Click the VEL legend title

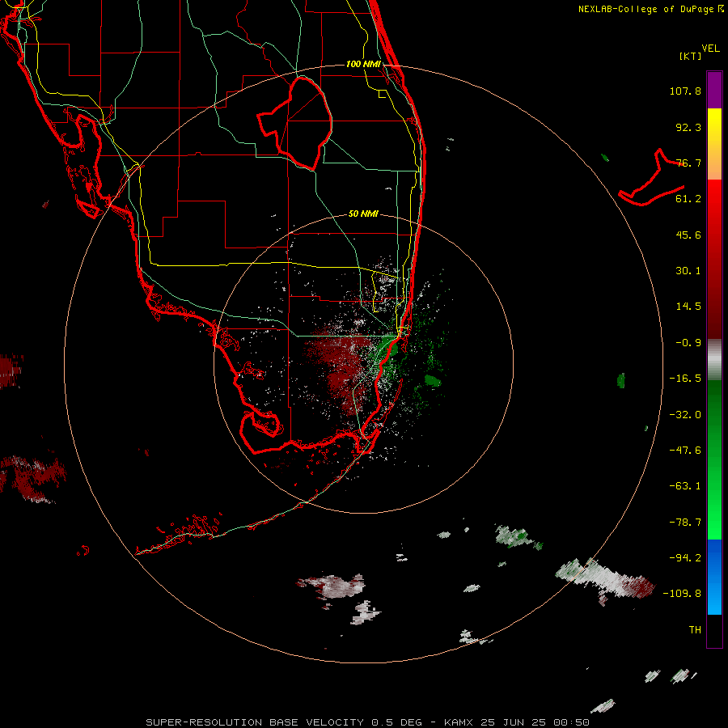pyautogui.click(x=710, y=49)
